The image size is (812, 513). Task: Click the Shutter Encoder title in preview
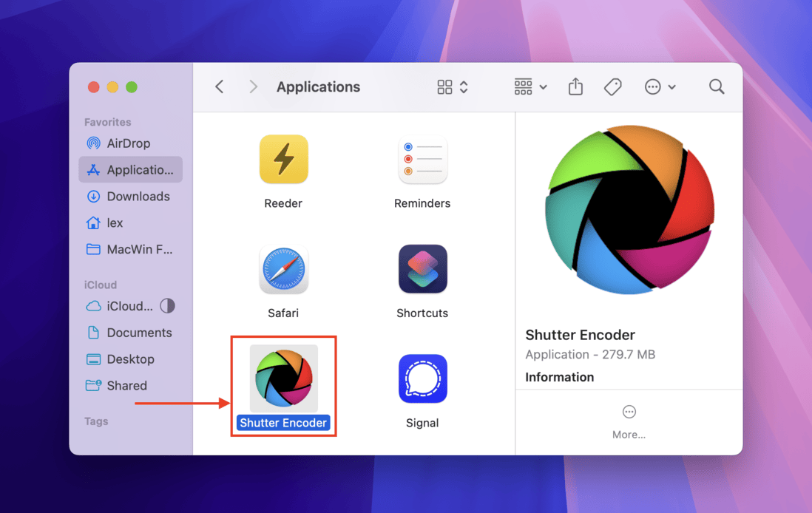coord(580,335)
